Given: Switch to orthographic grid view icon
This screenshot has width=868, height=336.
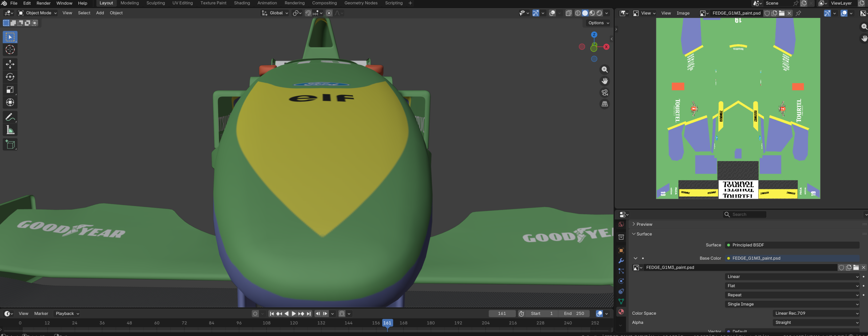Looking at the screenshot, I should tap(605, 104).
